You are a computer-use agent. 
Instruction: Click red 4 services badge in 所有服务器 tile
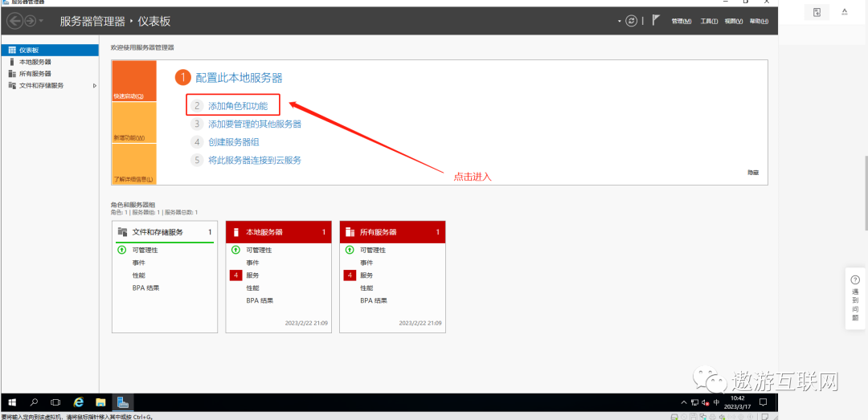coord(350,275)
